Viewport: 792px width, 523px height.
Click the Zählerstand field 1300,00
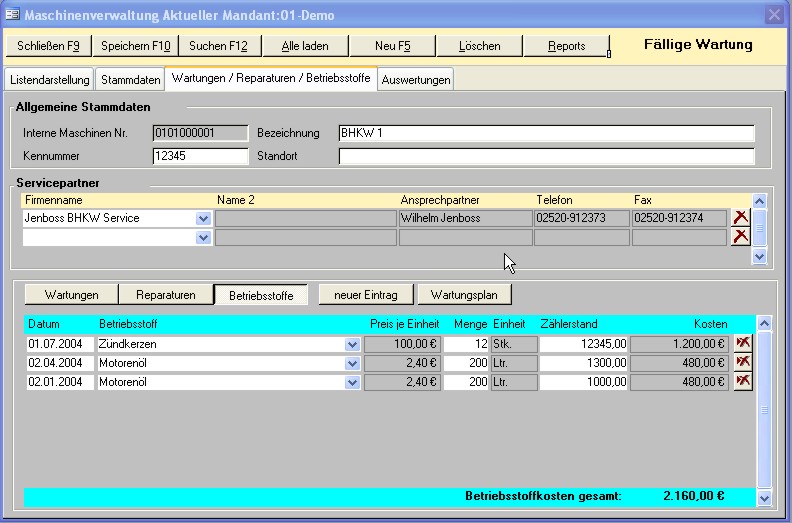tap(583, 363)
